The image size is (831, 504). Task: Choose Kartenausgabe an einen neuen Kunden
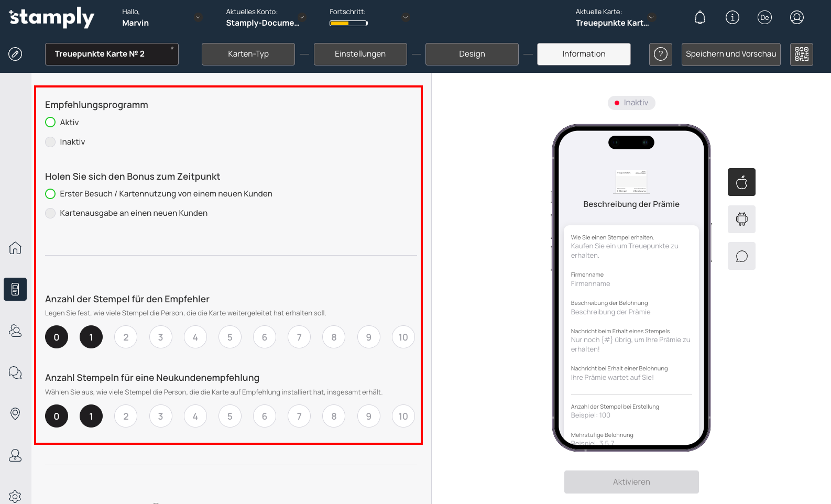51,213
